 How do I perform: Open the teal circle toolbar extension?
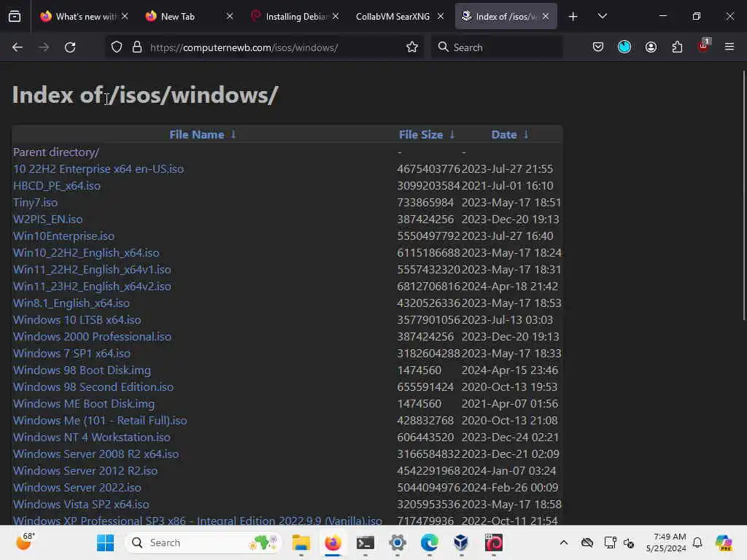(x=624, y=47)
